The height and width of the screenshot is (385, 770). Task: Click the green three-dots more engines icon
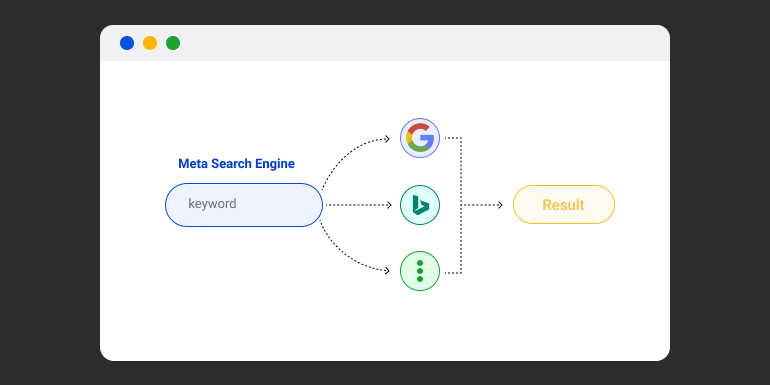pyautogui.click(x=420, y=271)
